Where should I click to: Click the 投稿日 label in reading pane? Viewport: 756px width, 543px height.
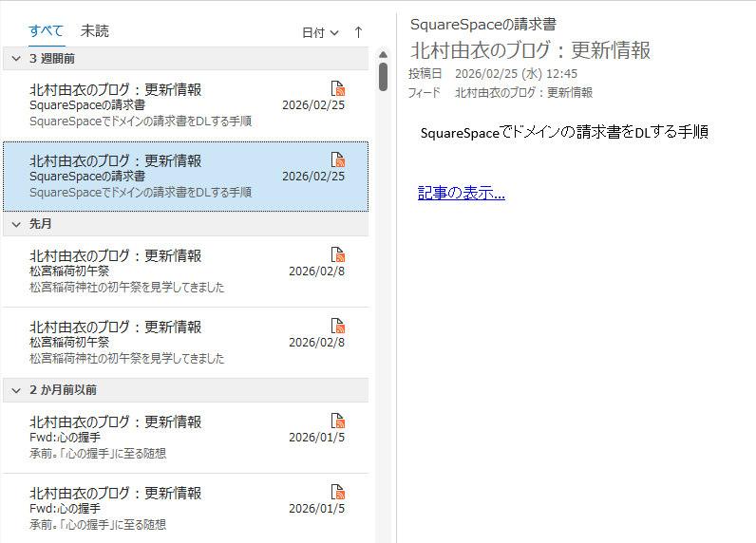click(425, 74)
